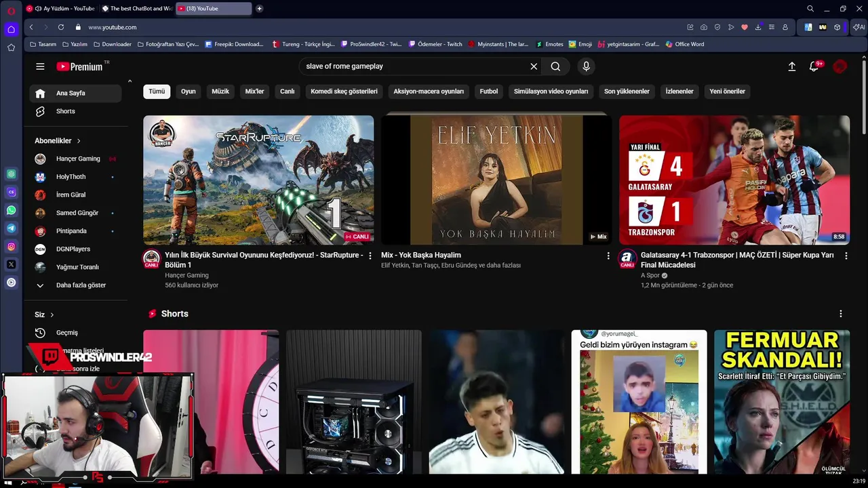Go back with the browser back arrow

31,27
